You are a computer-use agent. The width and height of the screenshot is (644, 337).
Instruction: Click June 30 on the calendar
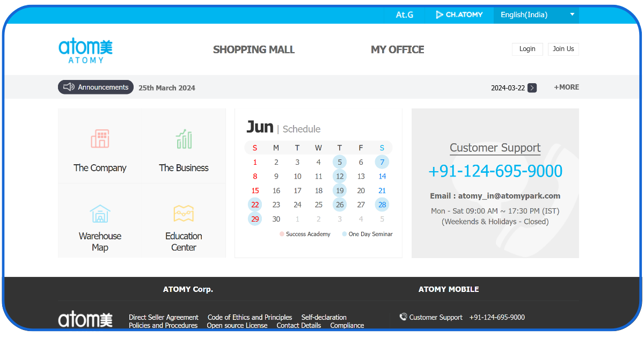click(x=276, y=219)
